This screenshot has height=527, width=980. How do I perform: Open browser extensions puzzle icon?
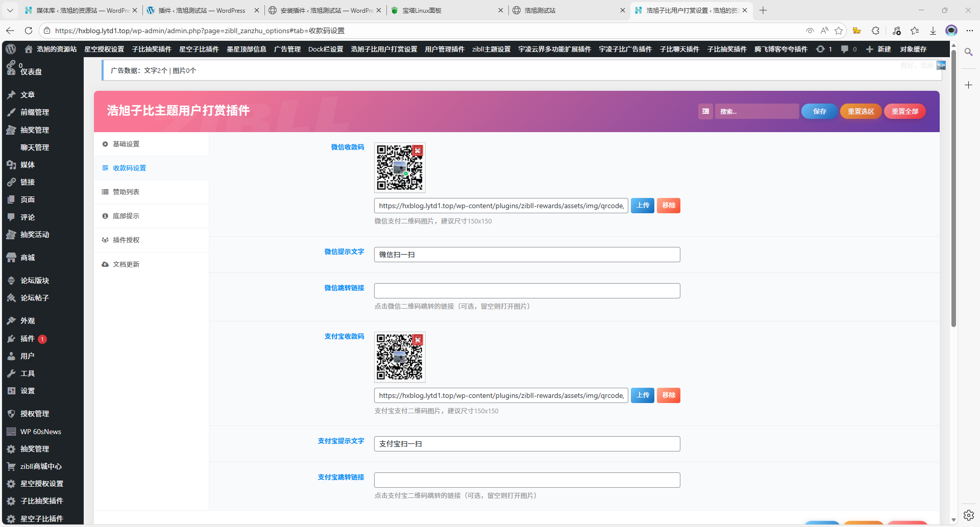pyautogui.click(x=876, y=31)
